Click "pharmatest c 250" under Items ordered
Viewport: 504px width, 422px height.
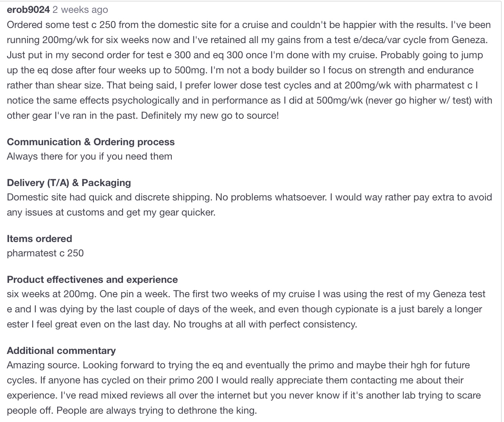45,253
